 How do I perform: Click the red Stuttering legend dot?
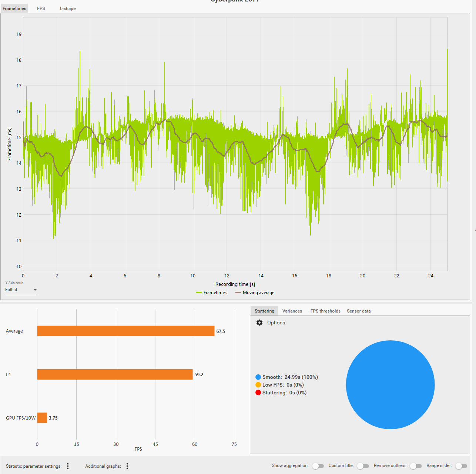pyautogui.click(x=258, y=393)
